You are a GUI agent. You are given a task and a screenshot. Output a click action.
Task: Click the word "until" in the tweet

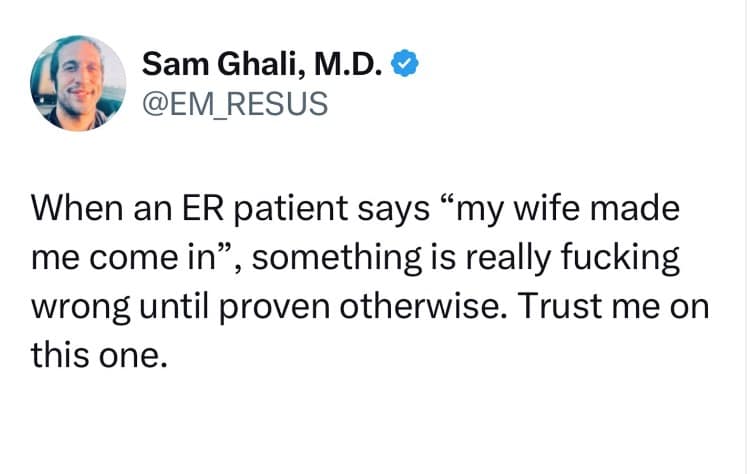[x=175, y=306]
